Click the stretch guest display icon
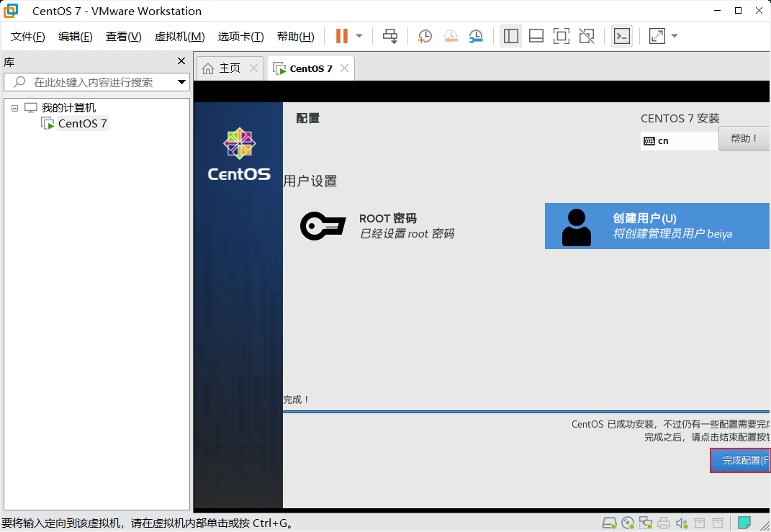771x532 pixels. tap(657, 36)
